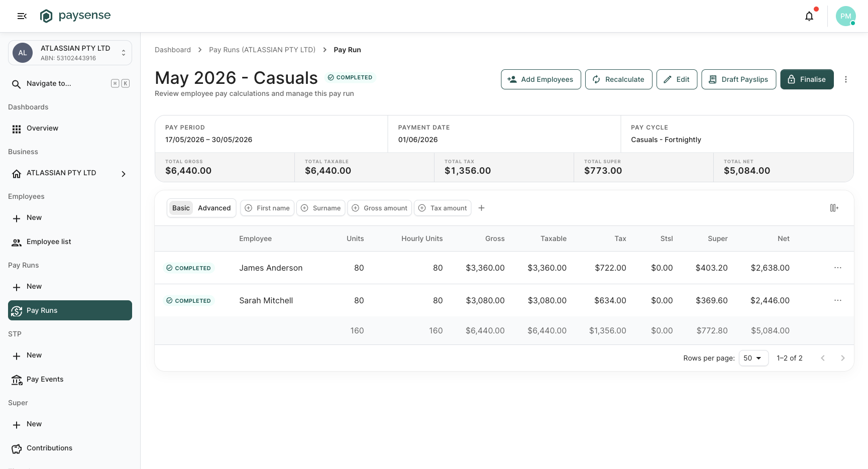Add Tax amount filter

[x=443, y=208]
